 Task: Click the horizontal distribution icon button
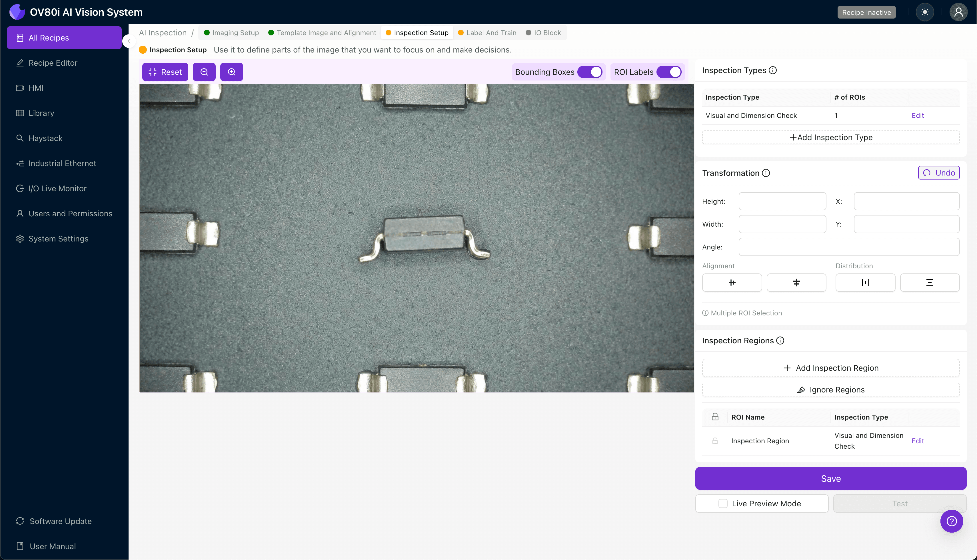[x=865, y=283]
